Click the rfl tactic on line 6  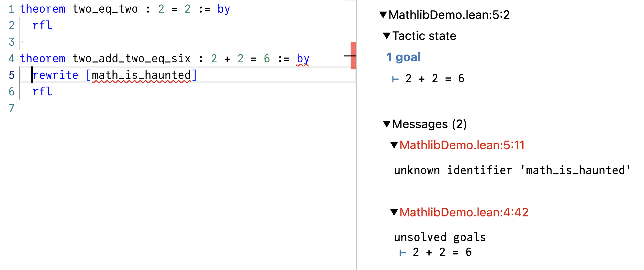tap(42, 91)
